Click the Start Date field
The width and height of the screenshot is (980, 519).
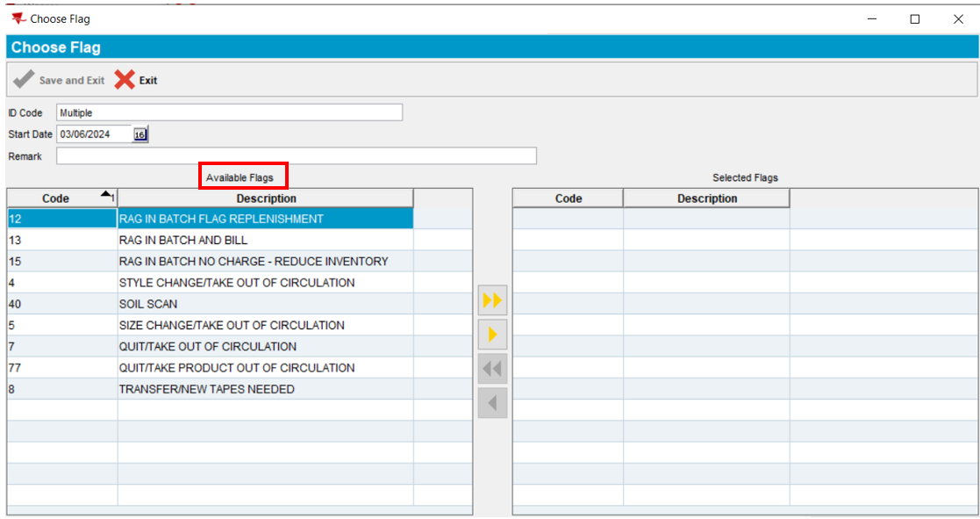(x=94, y=134)
